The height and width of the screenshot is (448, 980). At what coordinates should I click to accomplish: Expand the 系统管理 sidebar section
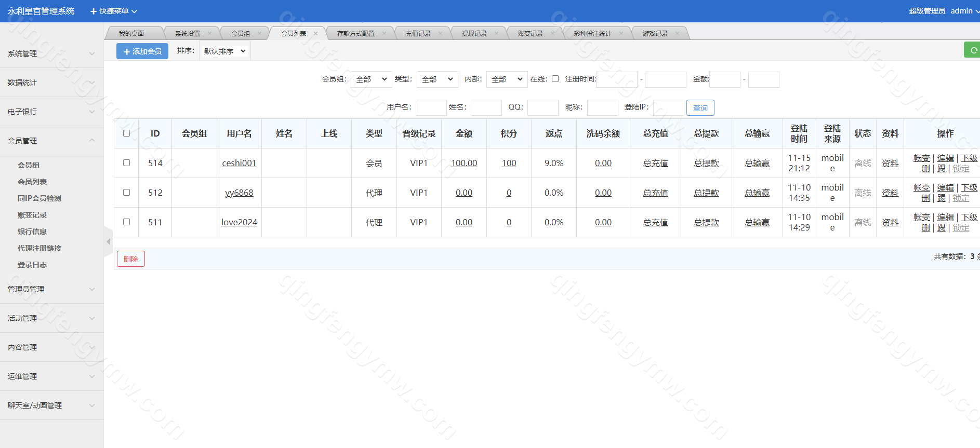coord(51,53)
